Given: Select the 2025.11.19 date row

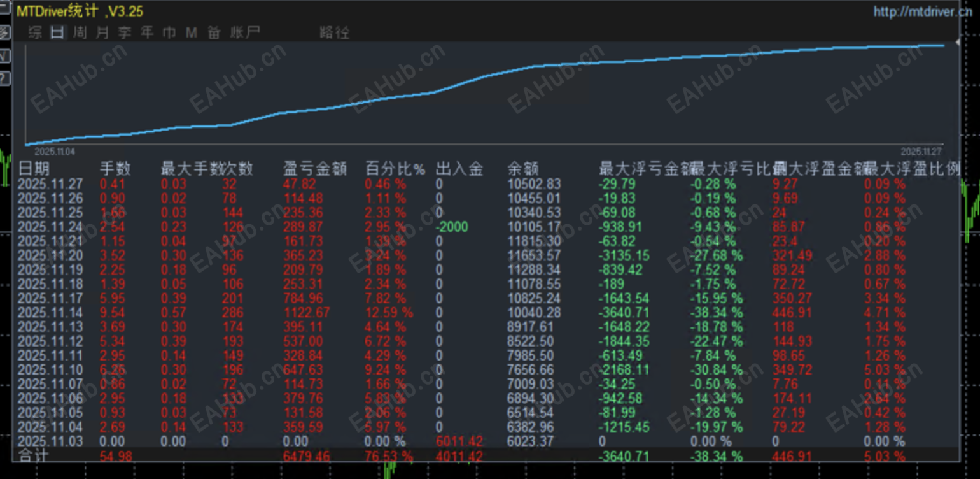Looking at the screenshot, I should (50, 270).
